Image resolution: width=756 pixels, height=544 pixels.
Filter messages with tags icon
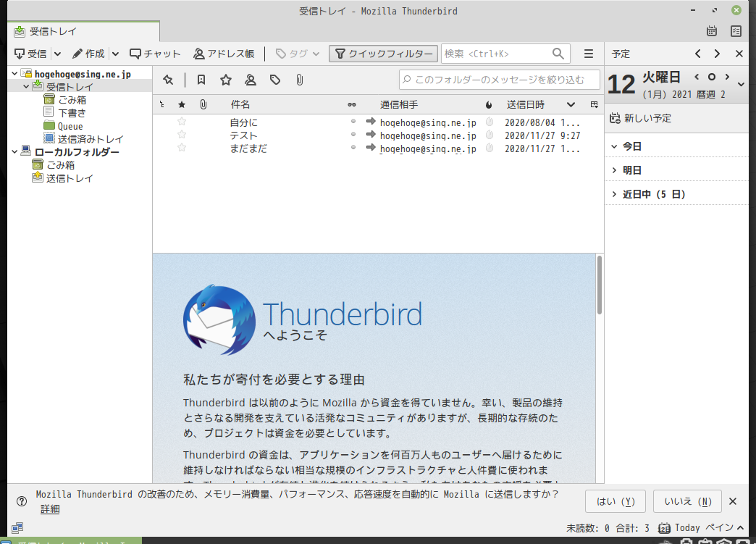(x=275, y=80)
